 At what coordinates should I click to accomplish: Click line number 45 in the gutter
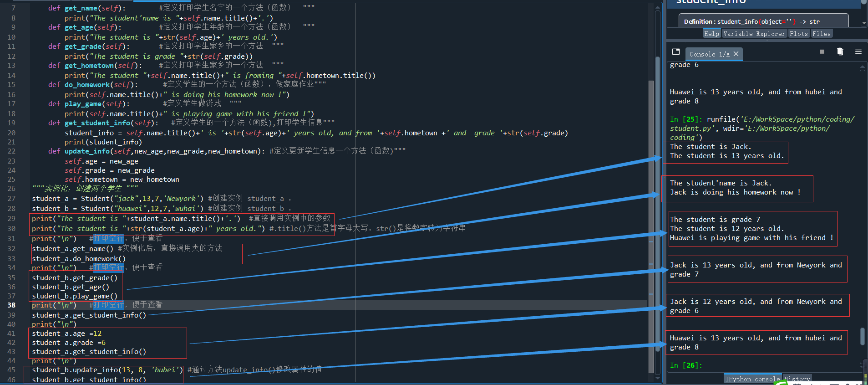pyautogui.click(x=11, y=370)
